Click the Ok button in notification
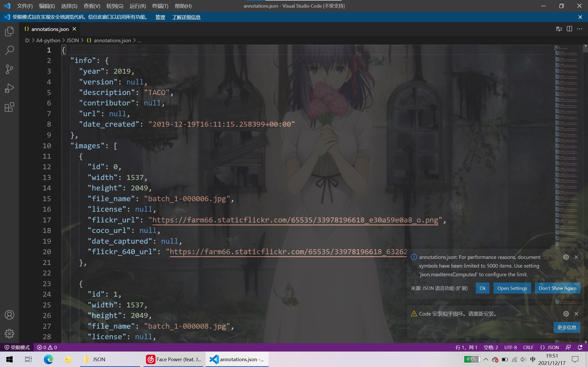This screenshot has width=588, height=367. (483, 288)
